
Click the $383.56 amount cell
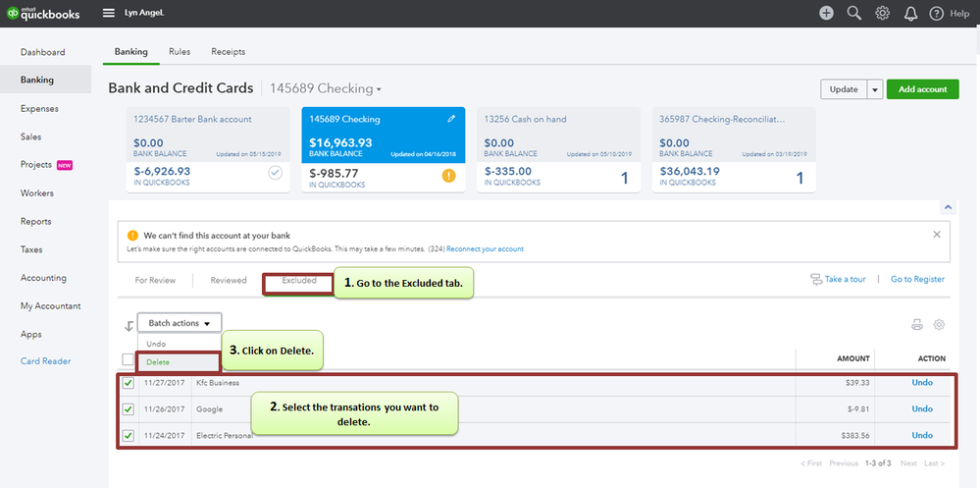pyautogui.click(x=855, y=435)
